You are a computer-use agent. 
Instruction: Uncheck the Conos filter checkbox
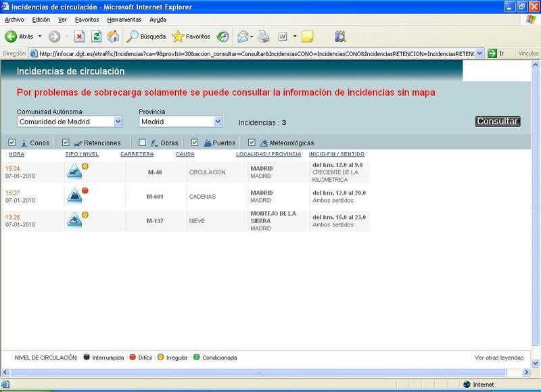(11, 142)
